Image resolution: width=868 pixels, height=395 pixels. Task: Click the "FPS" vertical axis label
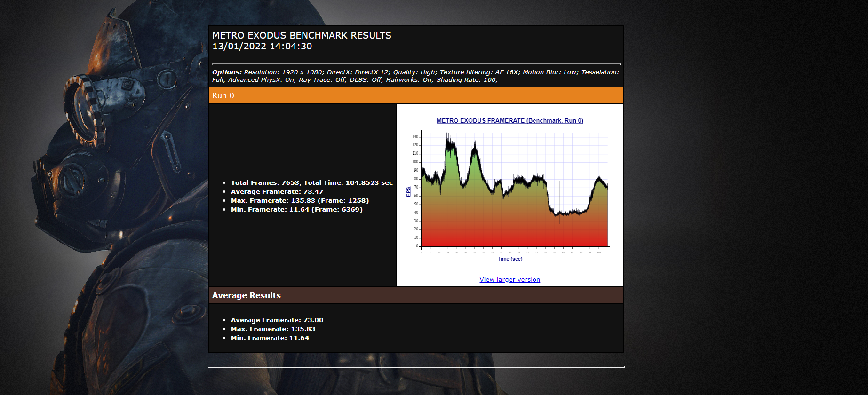[408, 191]
